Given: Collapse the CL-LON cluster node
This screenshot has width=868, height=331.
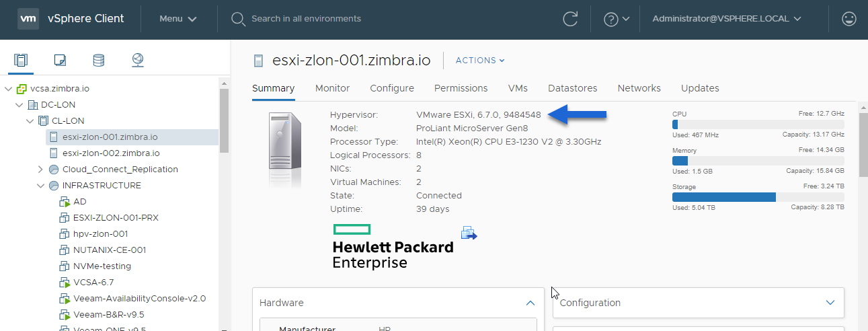Looking at the screenshot, I should 30,121.
